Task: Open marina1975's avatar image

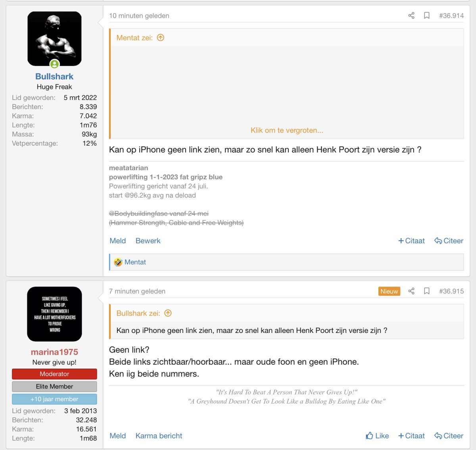Action: (54, 314)
